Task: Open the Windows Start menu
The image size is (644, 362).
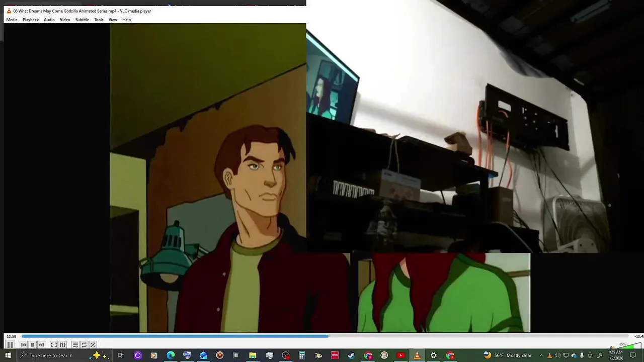Action: pyautogui.click(x=7, y=355)
